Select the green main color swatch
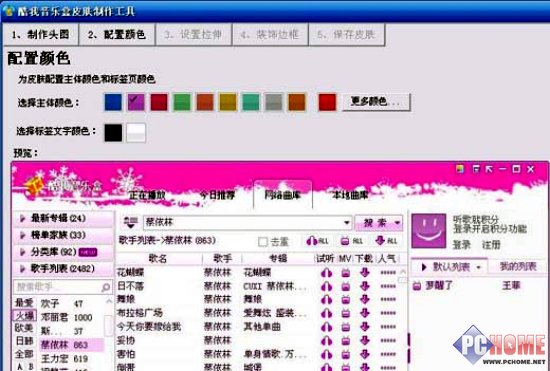This screenshot has height=371, width=550. (x=182, y=102)
